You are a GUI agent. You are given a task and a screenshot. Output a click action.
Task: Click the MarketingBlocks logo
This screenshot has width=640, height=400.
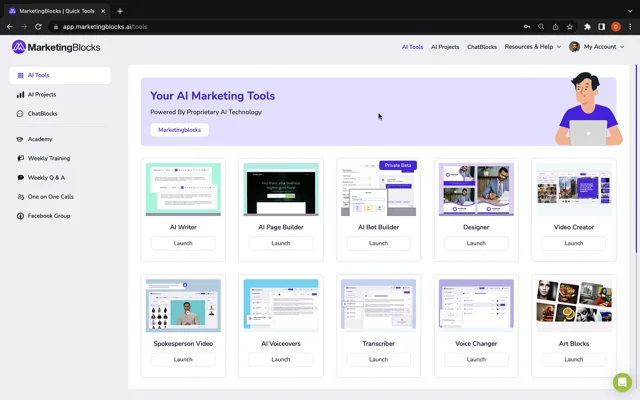56,47
